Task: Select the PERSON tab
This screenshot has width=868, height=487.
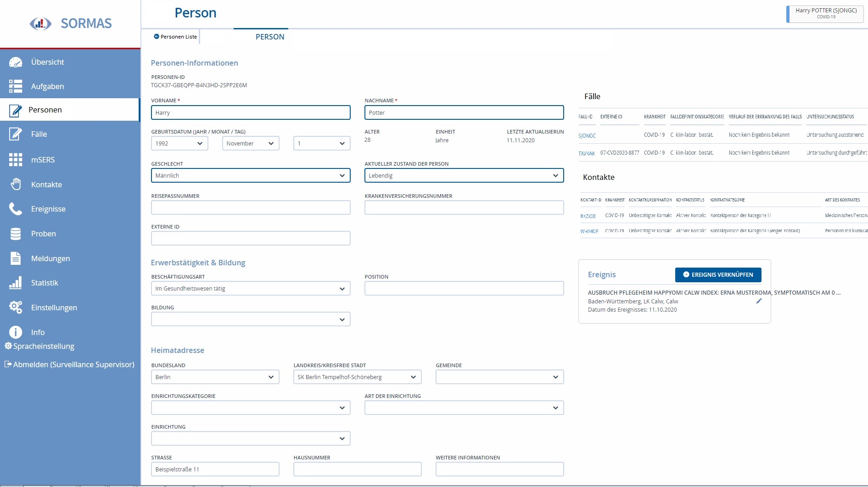Action: 270,37
